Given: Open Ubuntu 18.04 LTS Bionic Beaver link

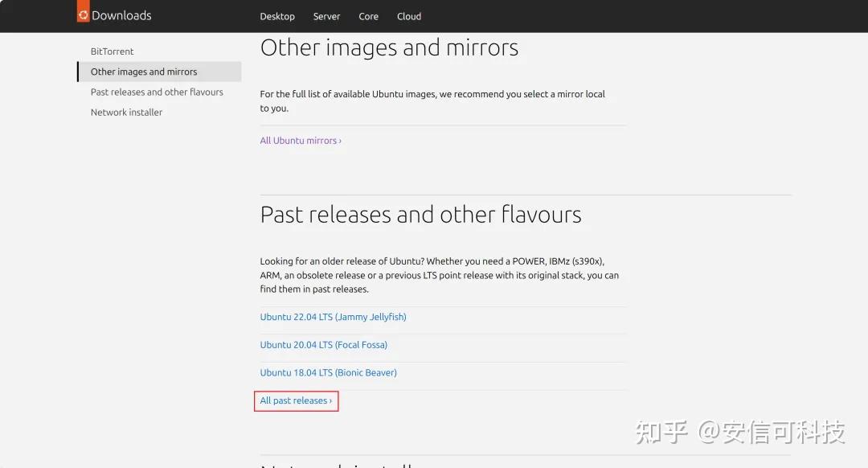Looking at the screenshot, I should [x=328, y=373].
